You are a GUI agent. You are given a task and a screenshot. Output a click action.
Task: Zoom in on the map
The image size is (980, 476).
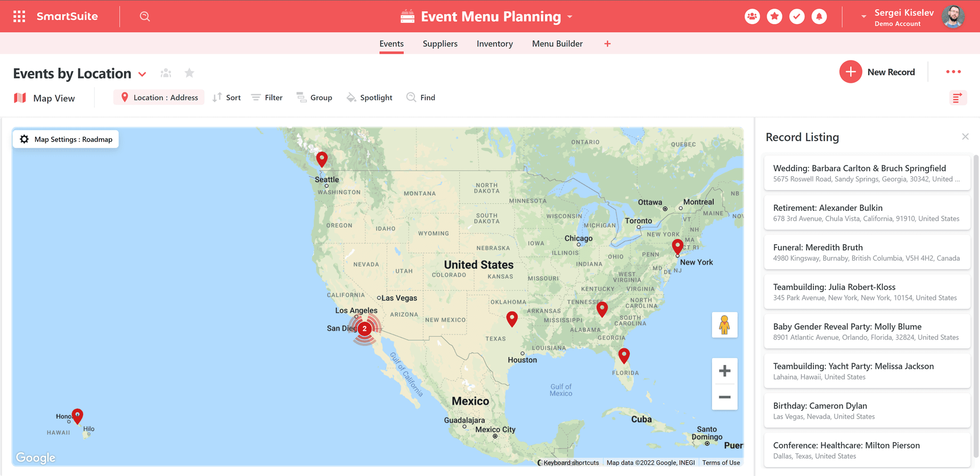tap(724, 371)
